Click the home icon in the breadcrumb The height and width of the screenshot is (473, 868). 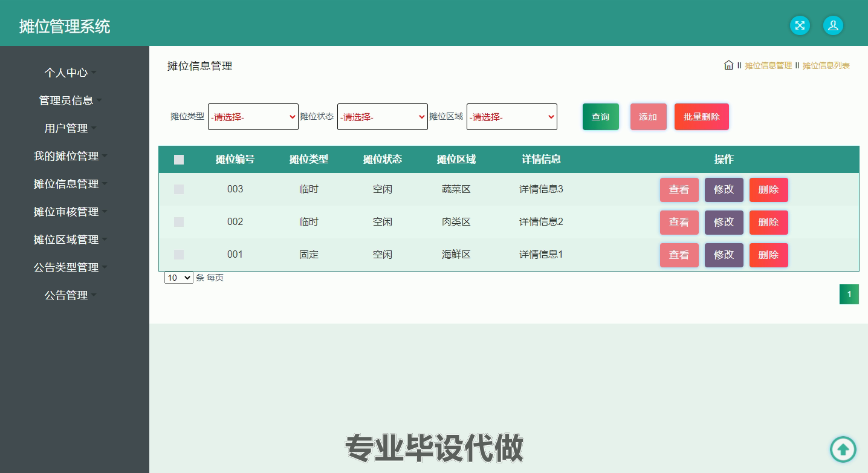(x=728, y=65)
